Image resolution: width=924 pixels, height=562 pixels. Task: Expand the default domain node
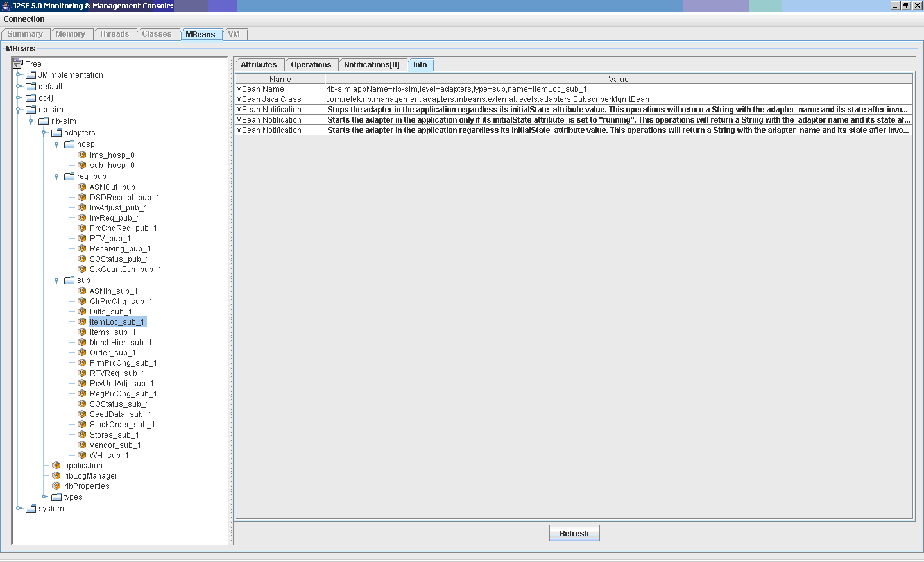pyautogui.click(x=19, y=86)
